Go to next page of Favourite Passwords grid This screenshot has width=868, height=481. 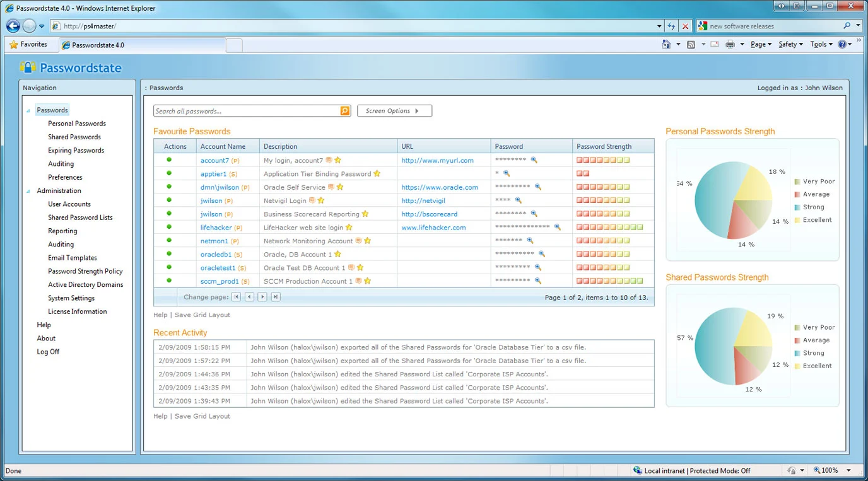coord(262,297)
